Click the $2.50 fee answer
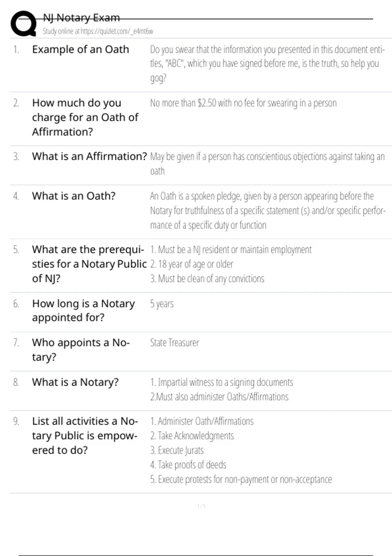 click(243, 103)
